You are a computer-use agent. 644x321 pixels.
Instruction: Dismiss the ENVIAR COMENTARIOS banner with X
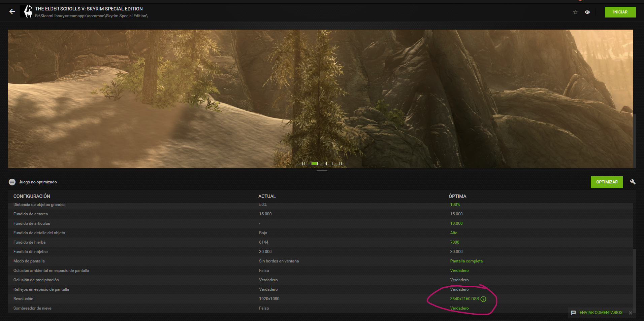click(631, 313)
